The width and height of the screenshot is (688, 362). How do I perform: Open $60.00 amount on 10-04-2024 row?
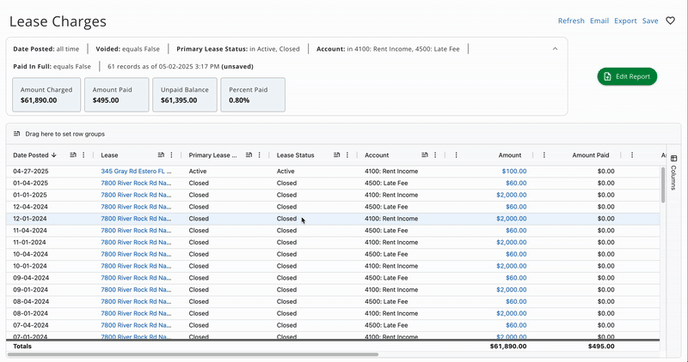pyautogui.click(x=516, y=254)
